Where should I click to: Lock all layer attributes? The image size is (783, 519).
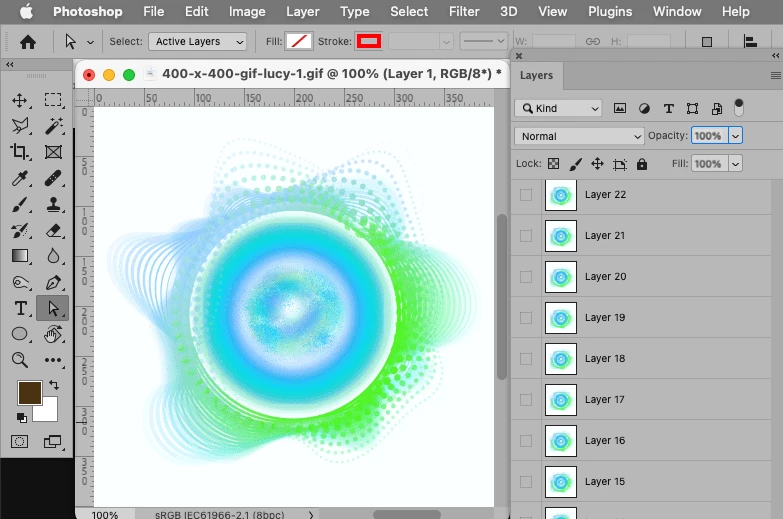click(642, 164)
